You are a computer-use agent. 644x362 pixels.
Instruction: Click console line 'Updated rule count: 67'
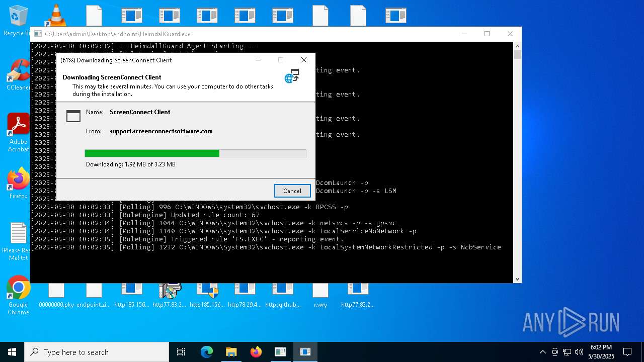[x=145, y=215]
